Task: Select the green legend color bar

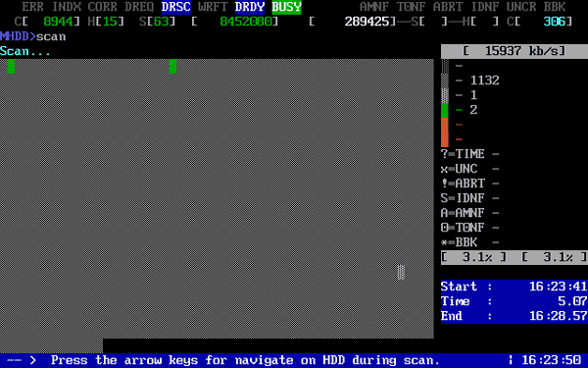Action: click(x=444, y=110)
